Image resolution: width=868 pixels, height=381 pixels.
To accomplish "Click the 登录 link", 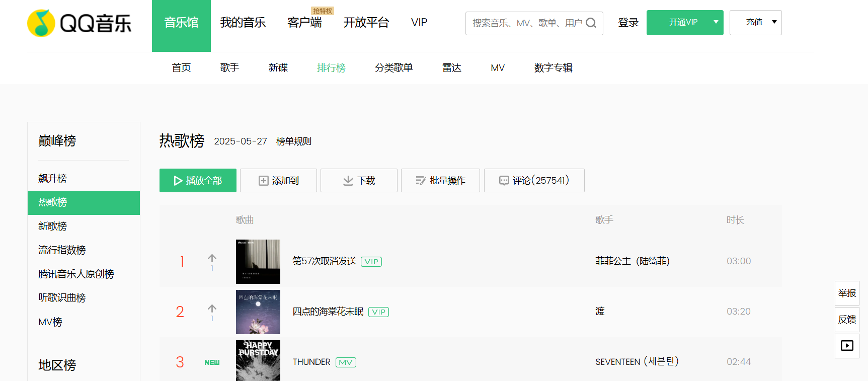I will pyautogui.click(x=628, y=23).
